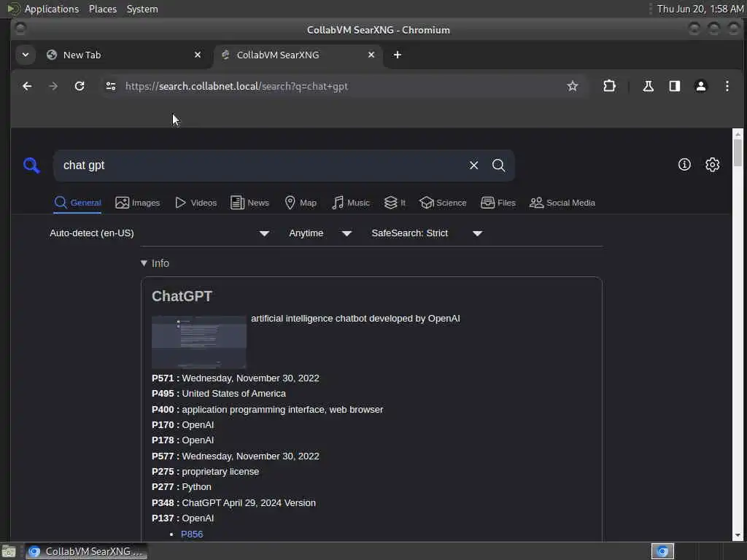Screen dimensions: 747x560
Task: Open a new browser tab with plus
Action: [398, 55]
